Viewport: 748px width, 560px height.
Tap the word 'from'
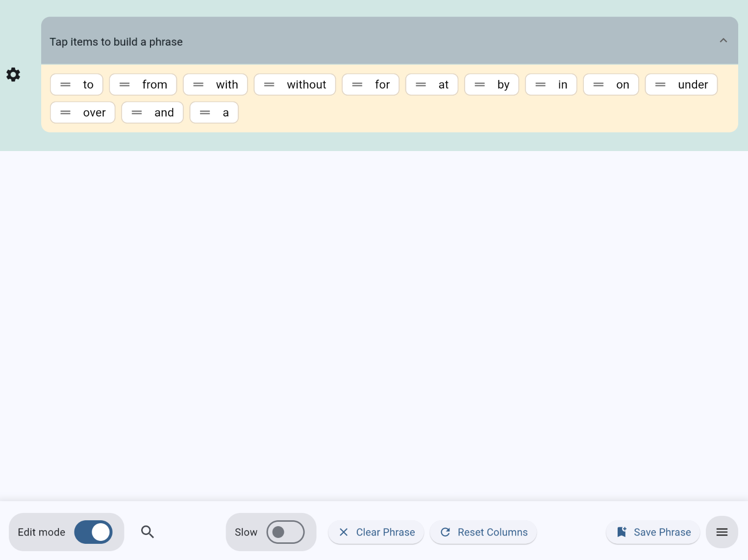pyautogui.click(x=154, y=85)
